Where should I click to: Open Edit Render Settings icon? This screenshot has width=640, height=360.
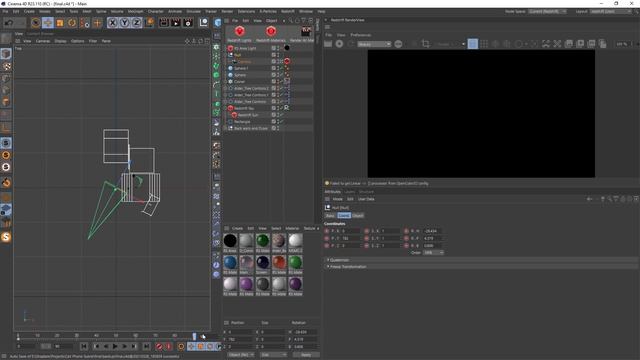coord(188,23)
